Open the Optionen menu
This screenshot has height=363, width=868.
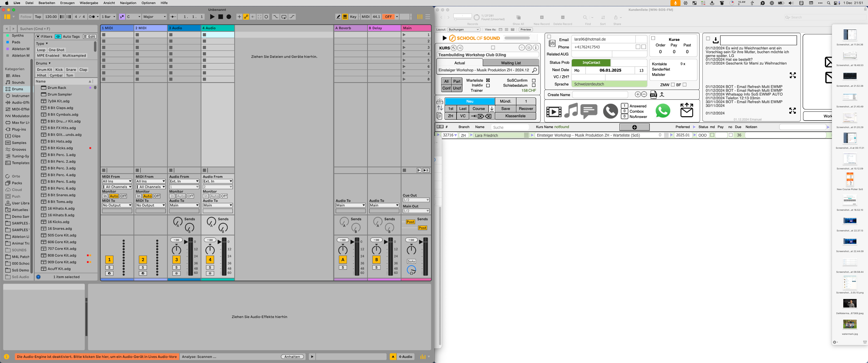coord(148,3)
